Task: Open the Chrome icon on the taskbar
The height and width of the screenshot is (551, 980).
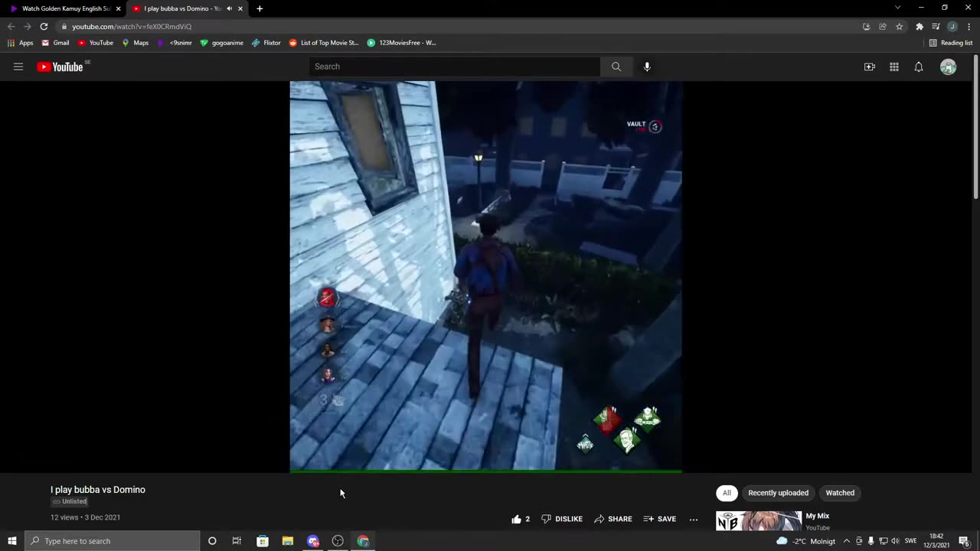Action: click(363, 541)
